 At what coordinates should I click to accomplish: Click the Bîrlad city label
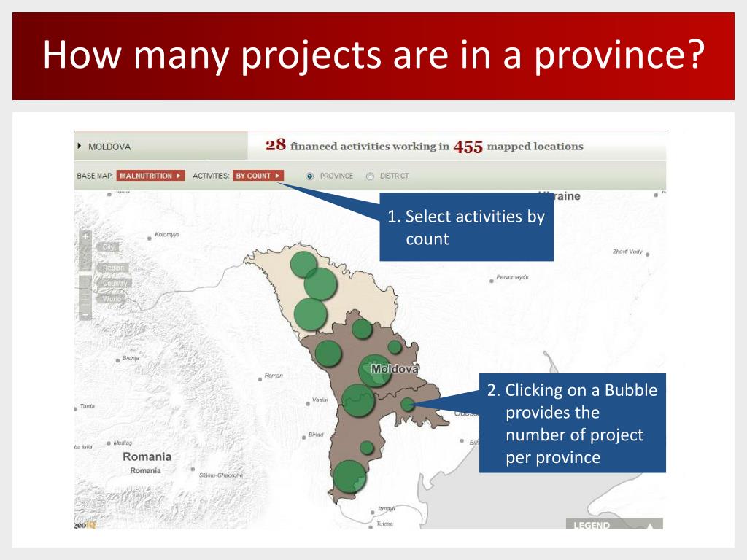point(316,435)
